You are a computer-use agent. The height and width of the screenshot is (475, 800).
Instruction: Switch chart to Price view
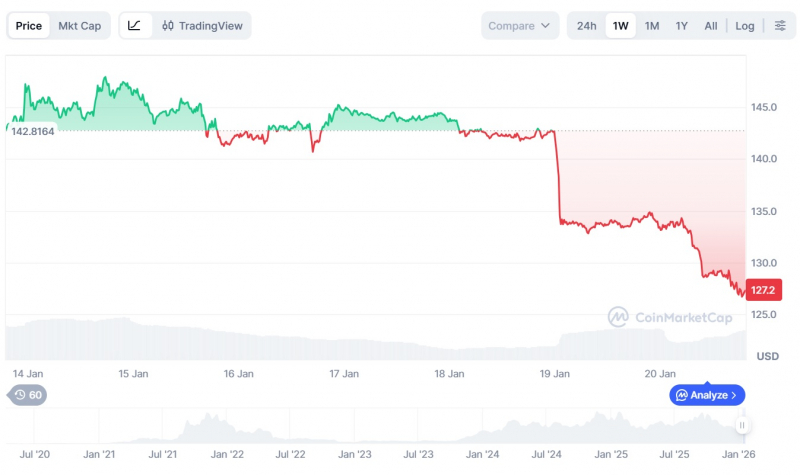coord(29,26)
